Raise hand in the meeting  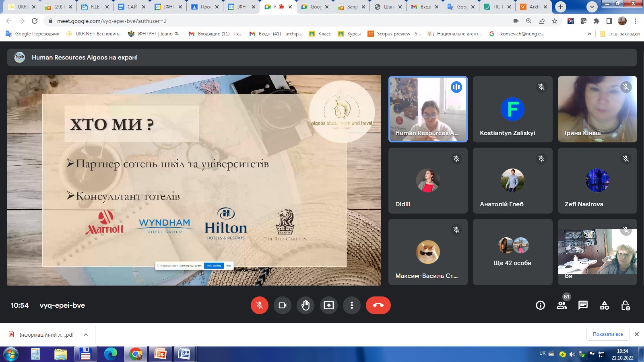[305, 305]
